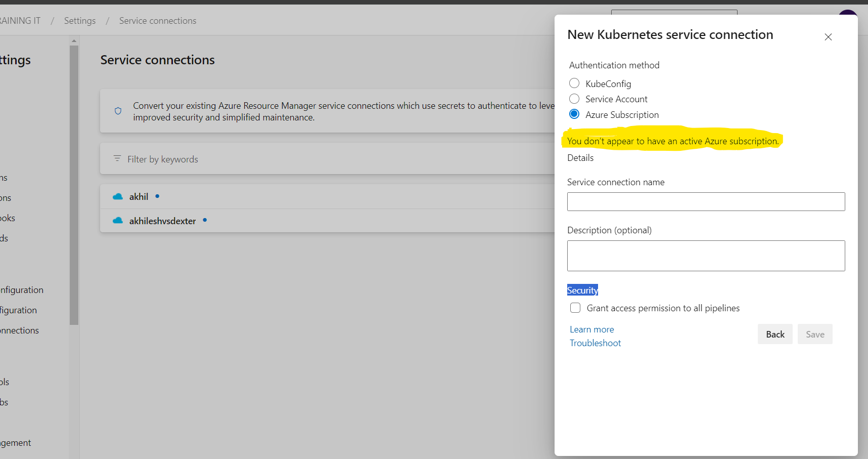Check Grant access permission to all pipelines
Viewport: 868px width, 459px height.
click(x=575, y=308)
